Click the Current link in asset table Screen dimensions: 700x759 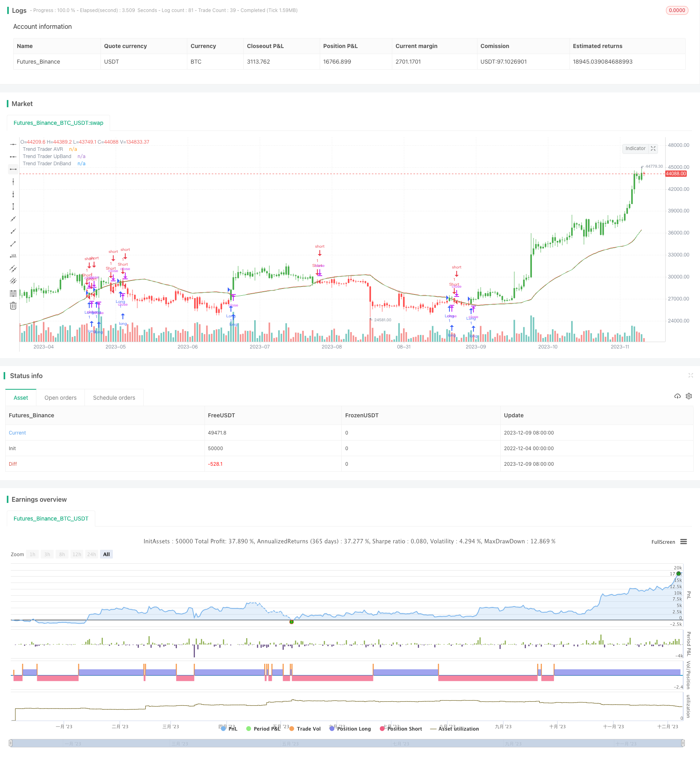point(17,433)
